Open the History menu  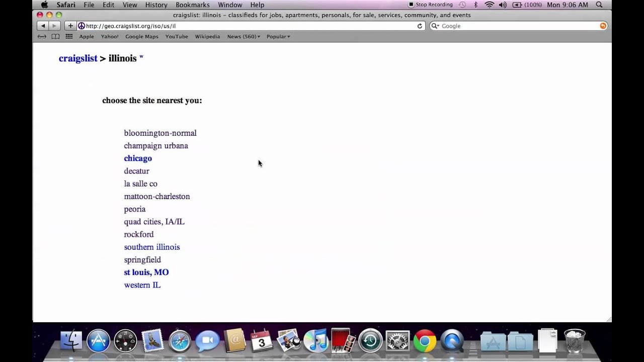156,5
